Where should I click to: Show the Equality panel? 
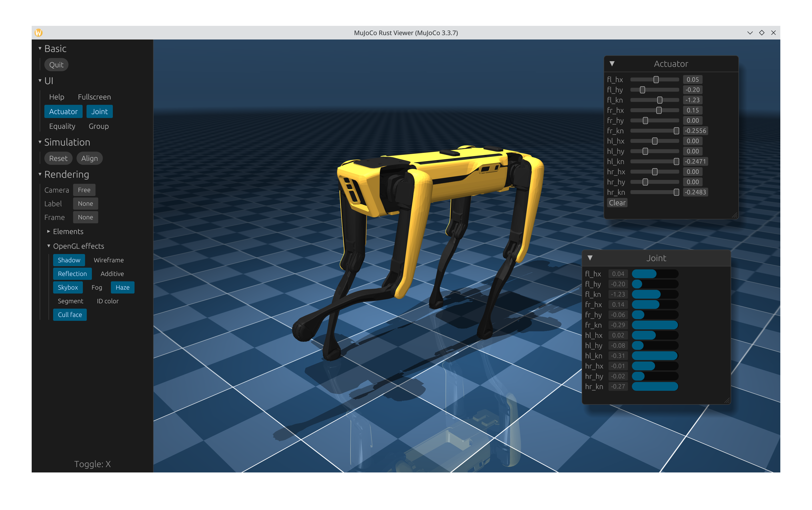click(62, 126)
